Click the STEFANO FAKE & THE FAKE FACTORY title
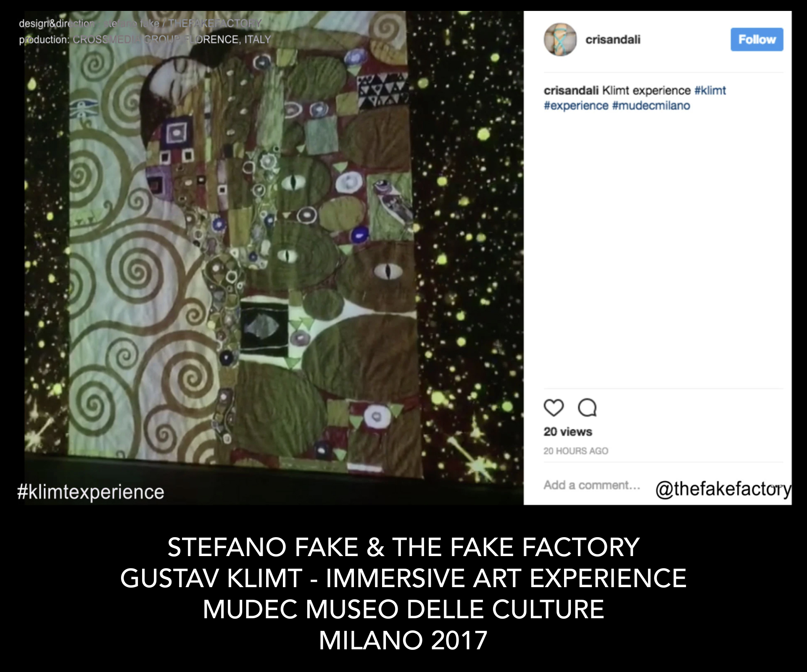 tap(403, 547)
